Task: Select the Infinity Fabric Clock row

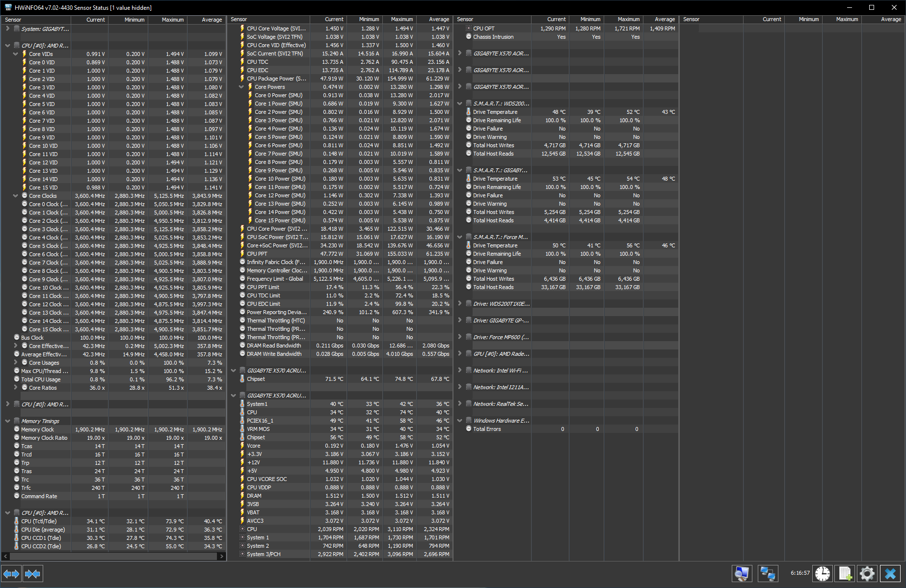Action: 344,262
